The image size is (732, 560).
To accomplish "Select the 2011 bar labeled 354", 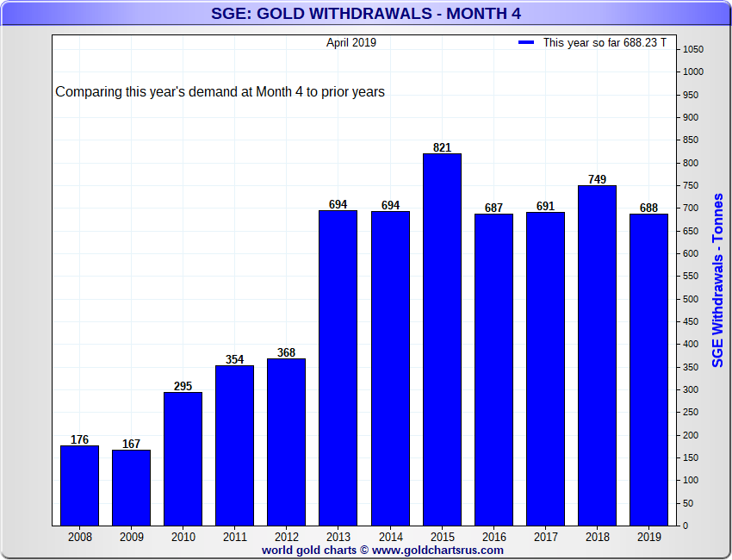I will coord(235,445).
